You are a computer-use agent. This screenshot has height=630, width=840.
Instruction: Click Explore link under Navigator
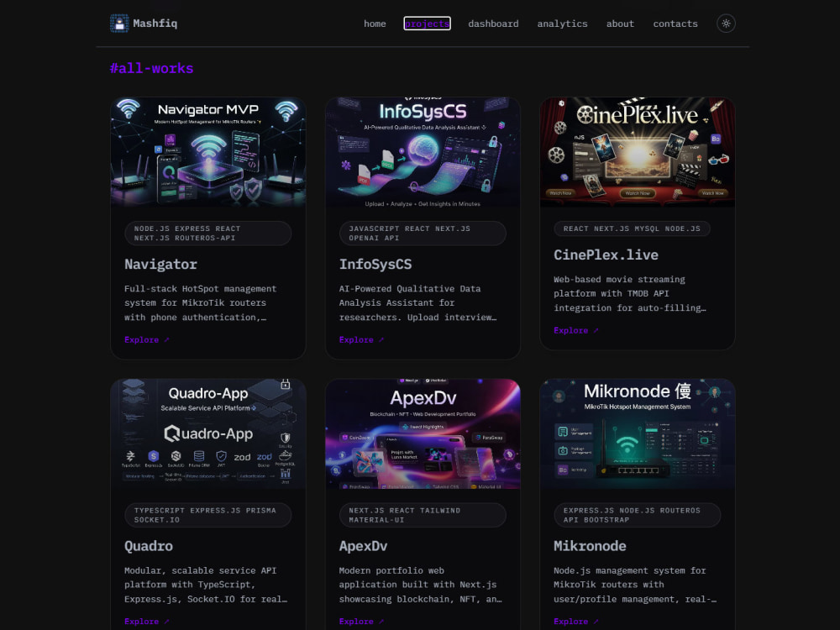[146, 339]
